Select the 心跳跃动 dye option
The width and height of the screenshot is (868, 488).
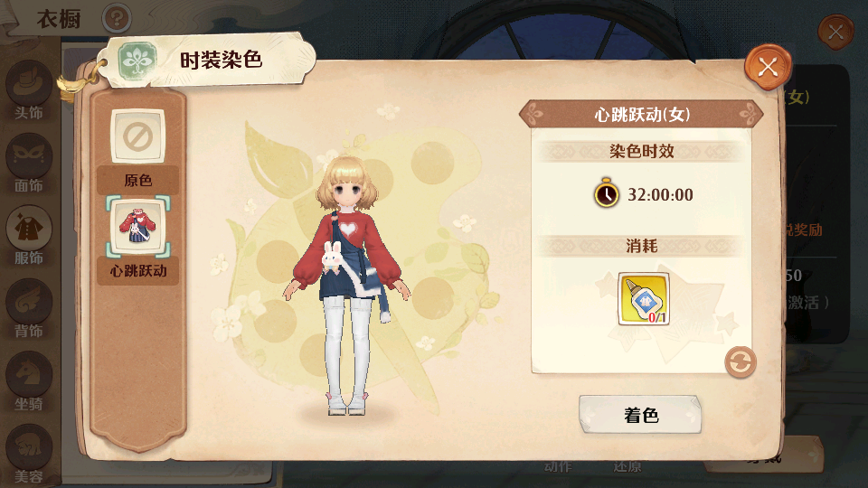[x=137, y=240]
